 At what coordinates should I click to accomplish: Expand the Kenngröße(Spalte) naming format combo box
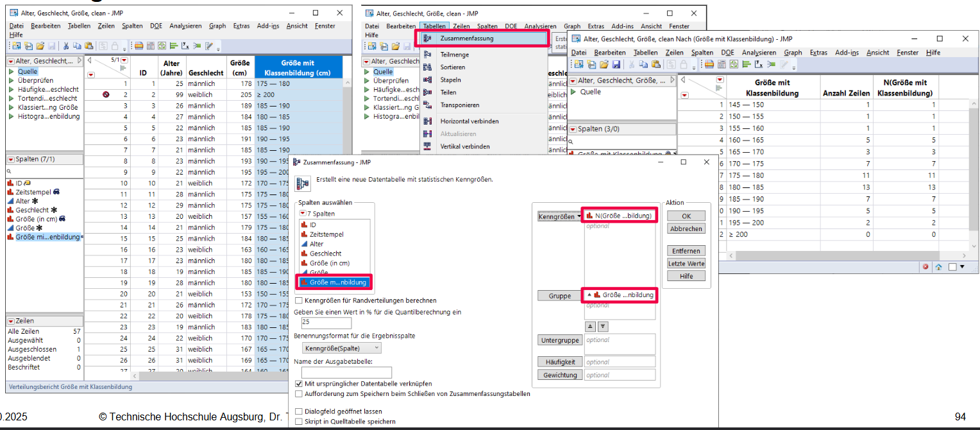(341, 348)
